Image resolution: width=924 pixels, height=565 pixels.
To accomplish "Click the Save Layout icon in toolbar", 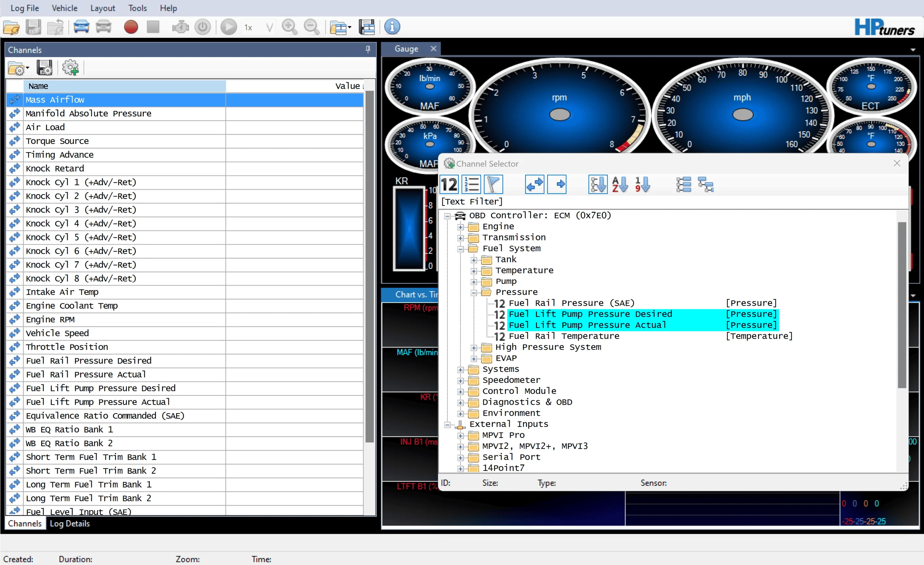I will pos(366,27).
